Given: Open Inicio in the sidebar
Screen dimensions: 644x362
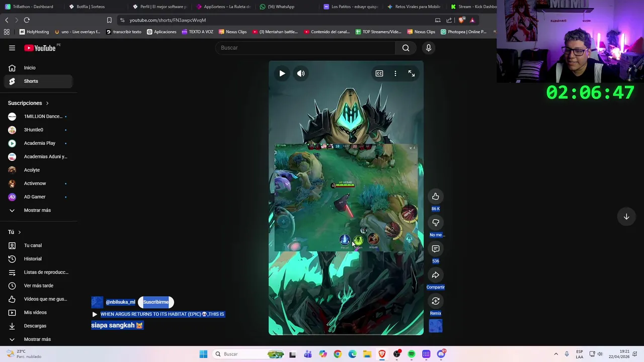Looking at the screenshot, I should click(x=39, y=68).
